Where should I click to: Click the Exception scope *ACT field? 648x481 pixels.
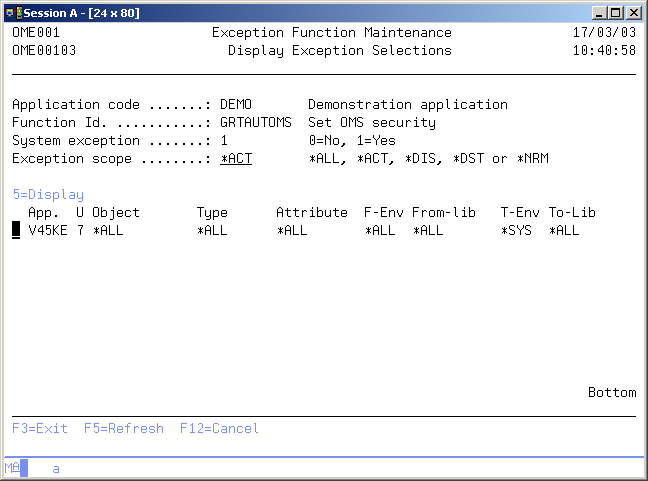pos(236,159)
